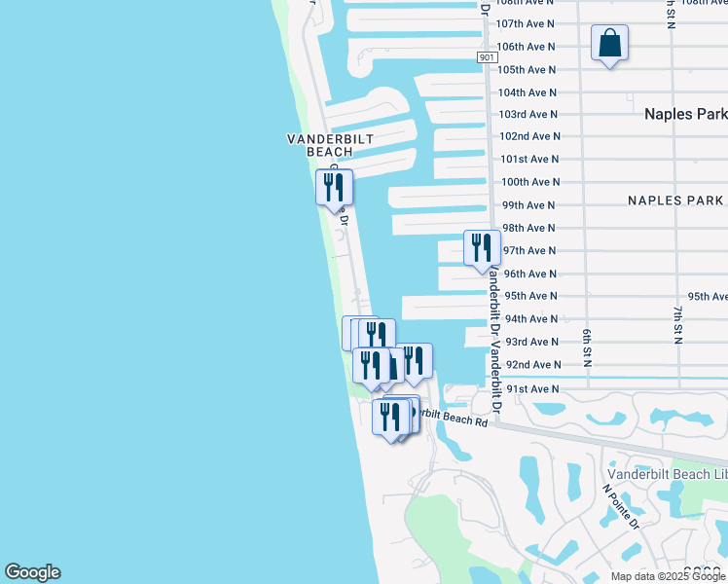Click the 7th St N road label
Image resolution: width=728 pixels, height=584 pixels.
pos(678,325)
